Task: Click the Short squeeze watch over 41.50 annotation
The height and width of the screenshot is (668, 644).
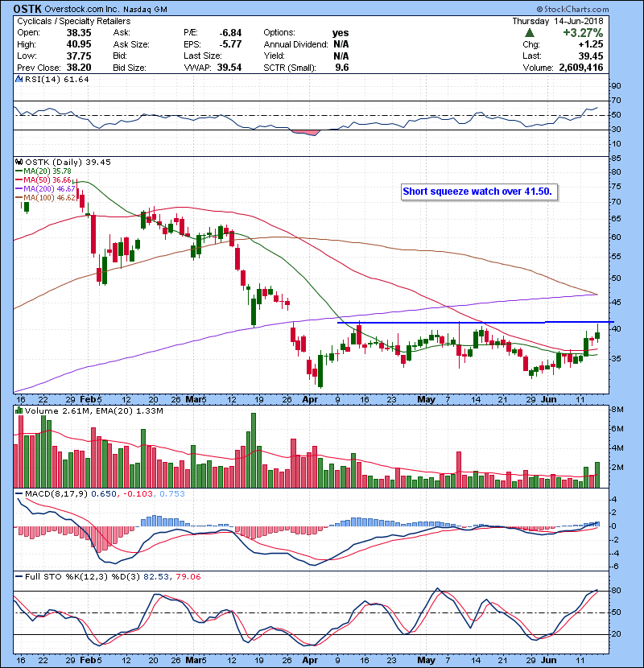Action: [477, 192]
